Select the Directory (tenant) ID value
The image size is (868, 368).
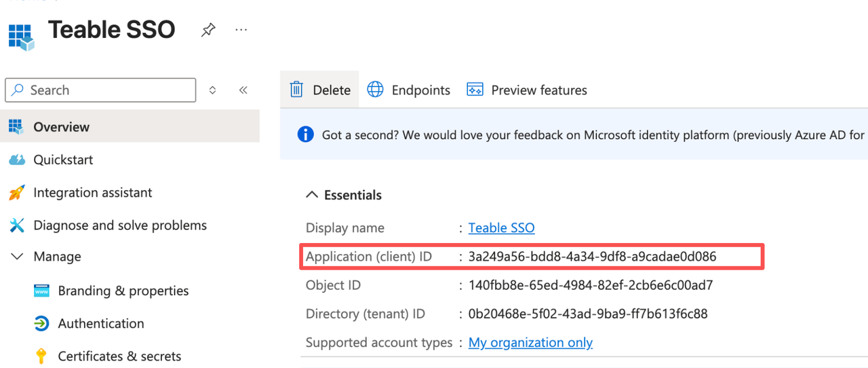pos(588,314)
